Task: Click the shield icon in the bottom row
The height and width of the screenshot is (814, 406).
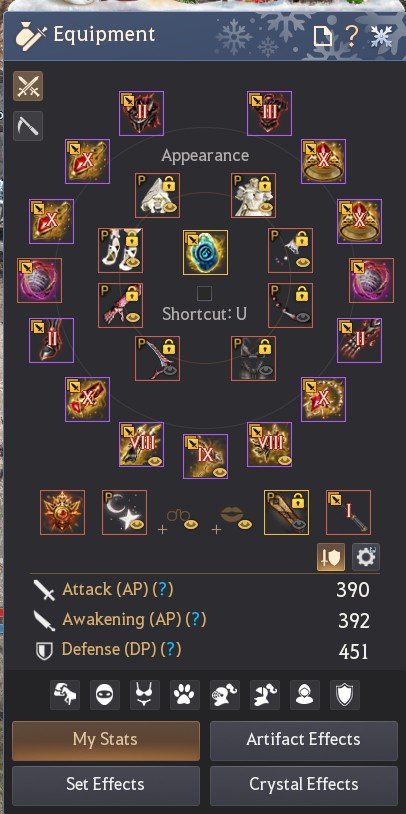Action: [345, 695]
